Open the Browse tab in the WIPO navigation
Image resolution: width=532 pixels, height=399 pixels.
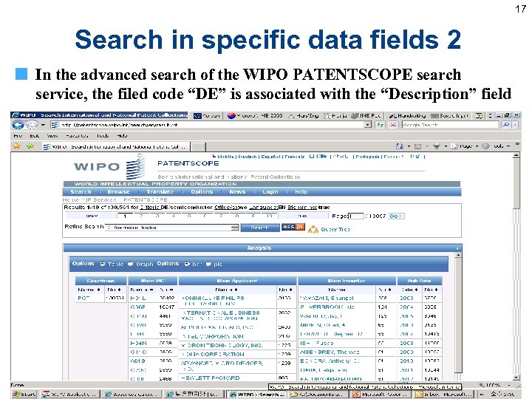(x=118, y=191)
